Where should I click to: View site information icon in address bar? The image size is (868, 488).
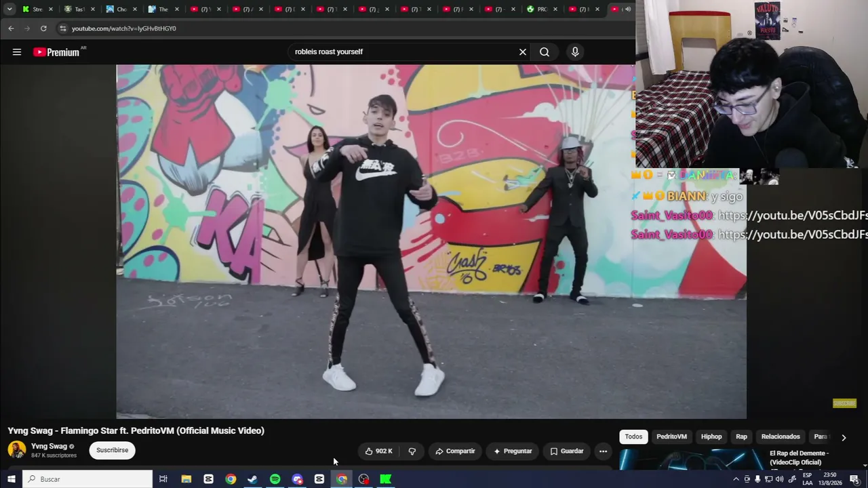(63, 28)
